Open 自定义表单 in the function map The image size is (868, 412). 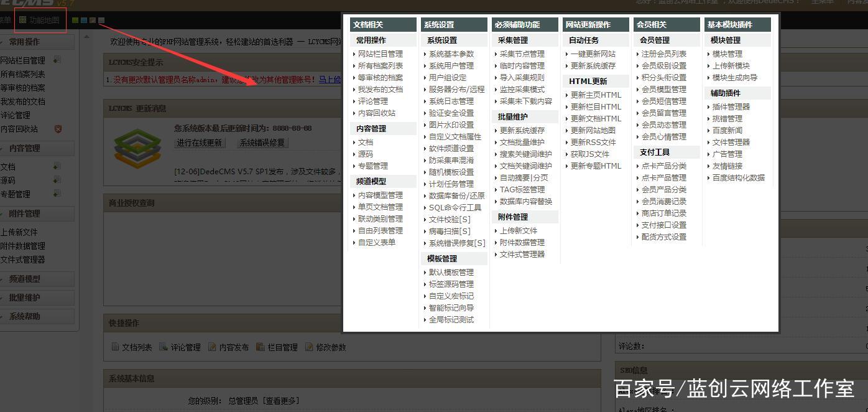pyautogui.click(x=376, y=243)
